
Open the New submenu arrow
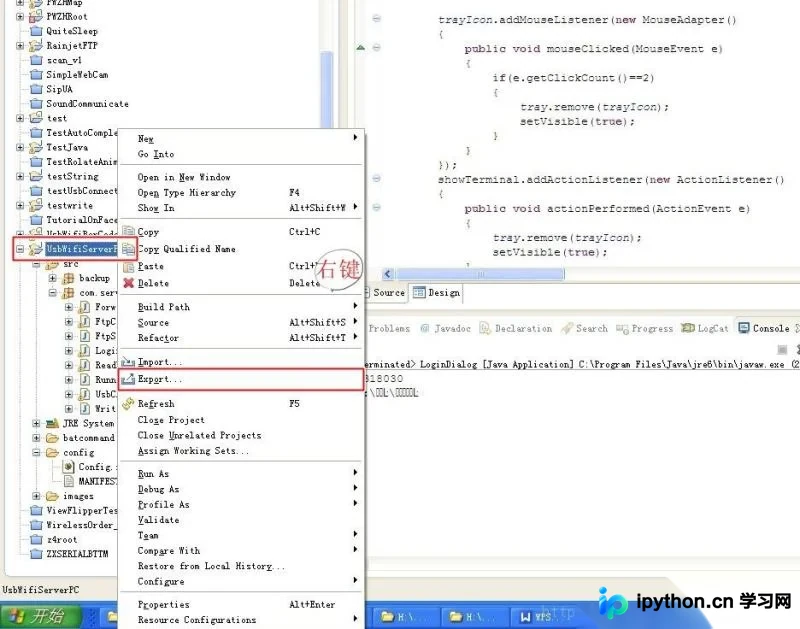click(355, 137)
